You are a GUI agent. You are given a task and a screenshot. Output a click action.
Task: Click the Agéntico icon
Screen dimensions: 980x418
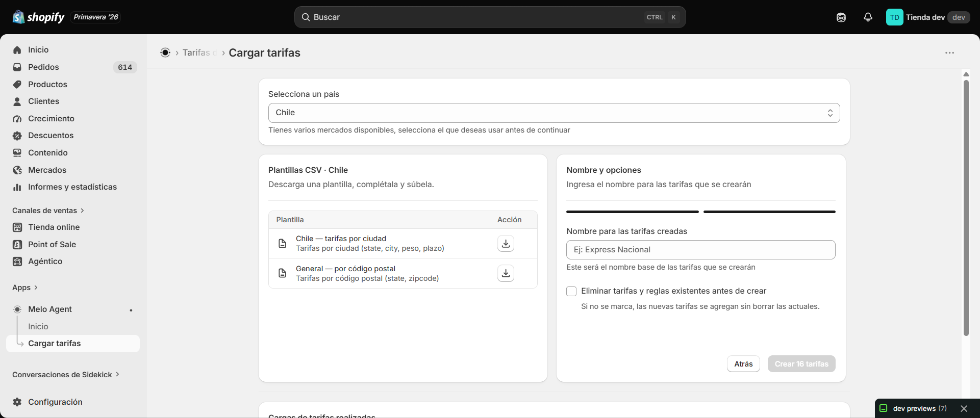coord(17,262)
